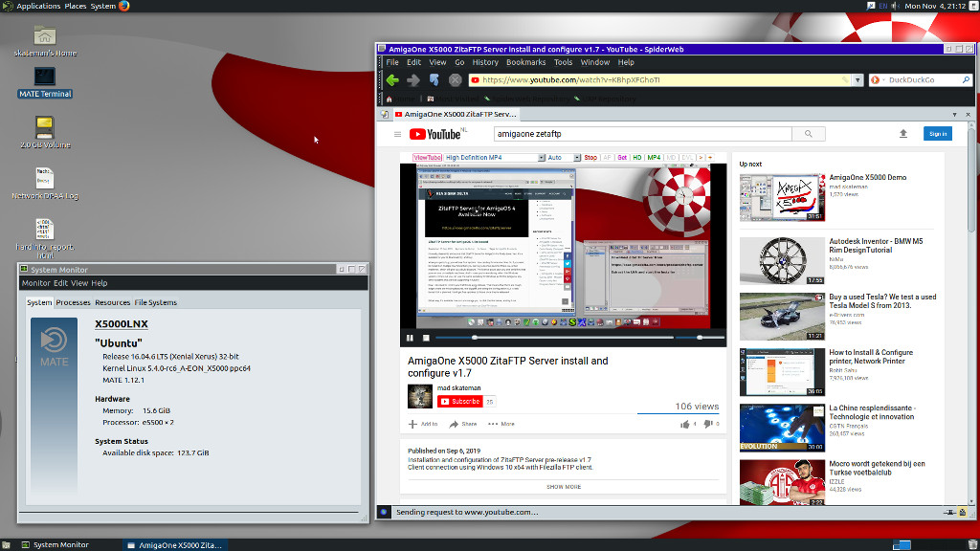Like the video with the thumbs up
This screenshot has height=551, width=980.
tap(685, 424)
